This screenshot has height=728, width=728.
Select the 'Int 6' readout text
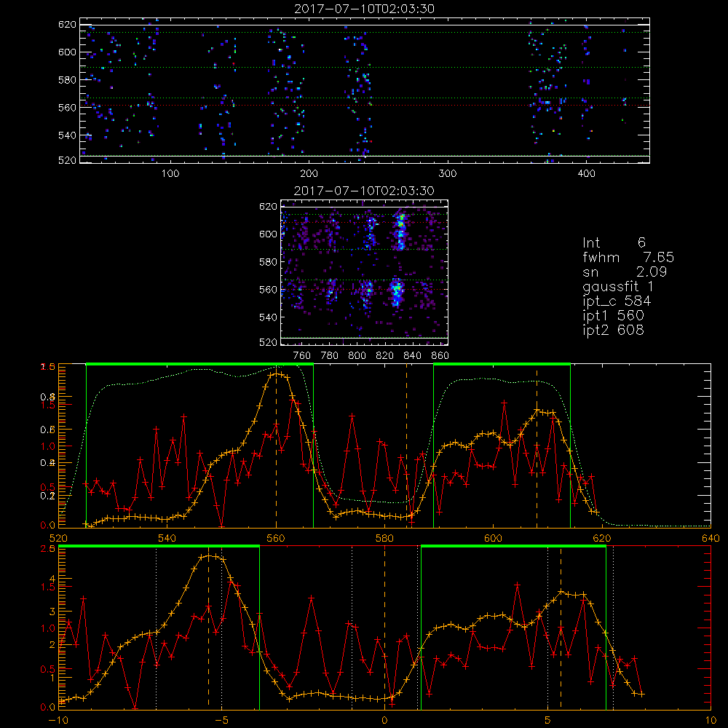(614, 242)
